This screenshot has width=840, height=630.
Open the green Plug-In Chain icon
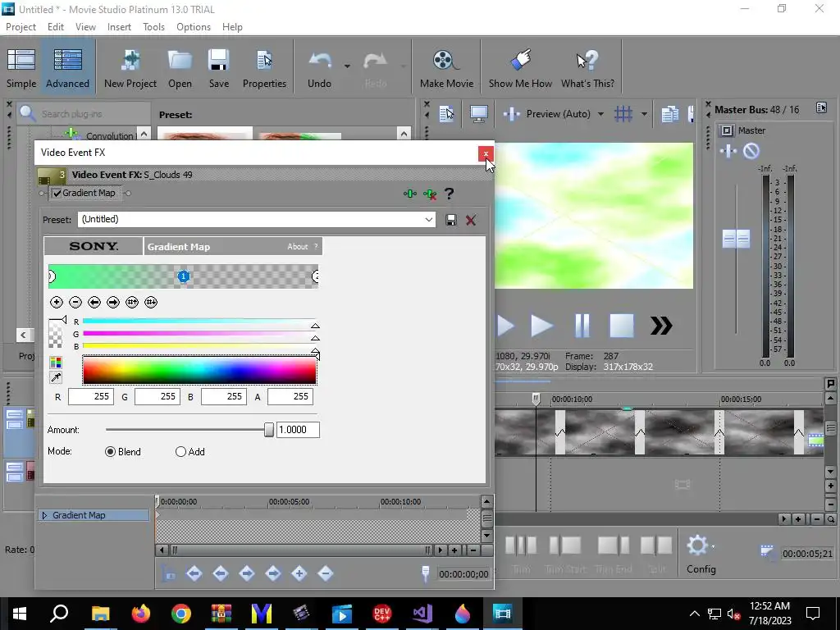tap(410, 194)
